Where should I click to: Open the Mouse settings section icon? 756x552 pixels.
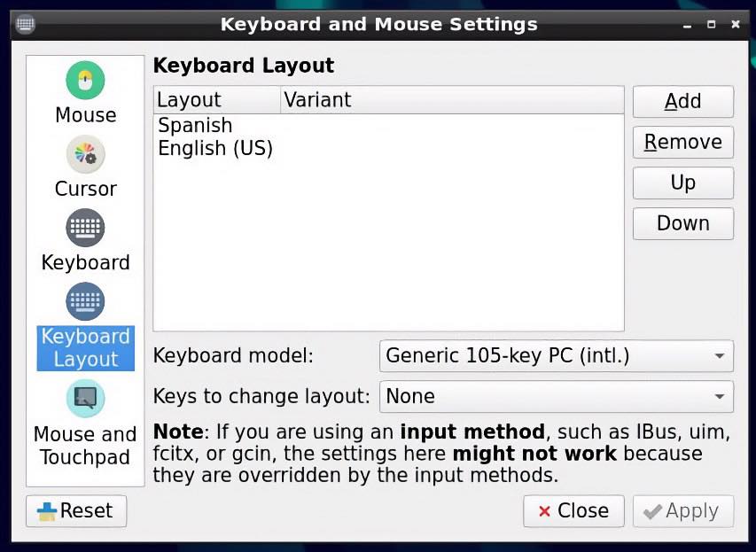click(85, 80)
